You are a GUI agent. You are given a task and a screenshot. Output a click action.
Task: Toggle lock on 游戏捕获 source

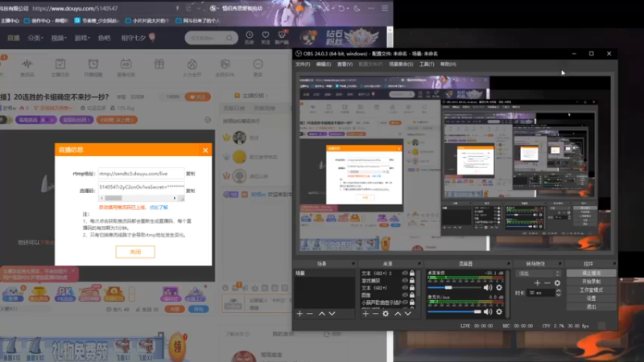[412, 281]
